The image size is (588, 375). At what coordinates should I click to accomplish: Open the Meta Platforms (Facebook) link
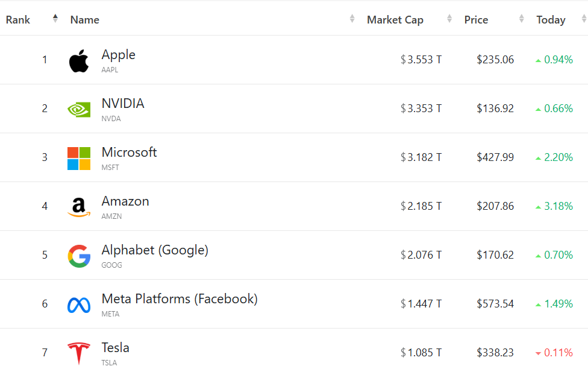click(180, 299)
